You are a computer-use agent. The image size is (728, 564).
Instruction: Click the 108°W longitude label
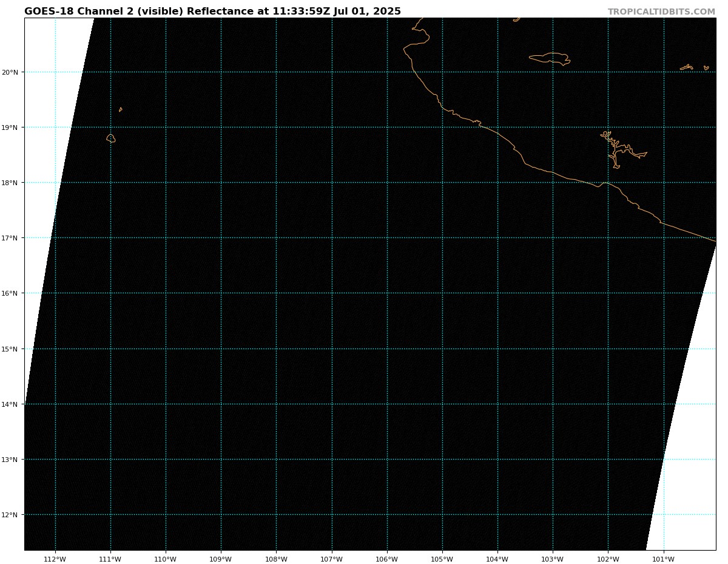pyautogui.click(x=276, y=559)
